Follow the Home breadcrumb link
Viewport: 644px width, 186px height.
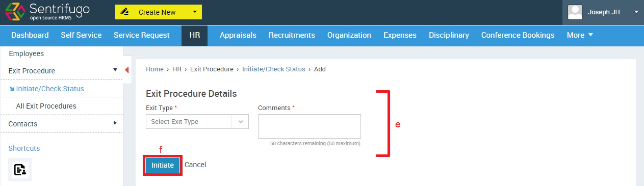[154, 69]
